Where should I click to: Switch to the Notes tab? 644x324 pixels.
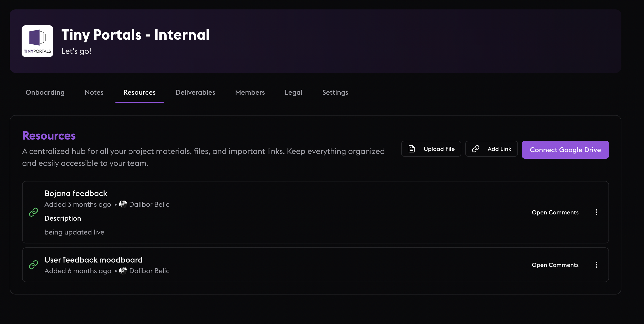94,92
